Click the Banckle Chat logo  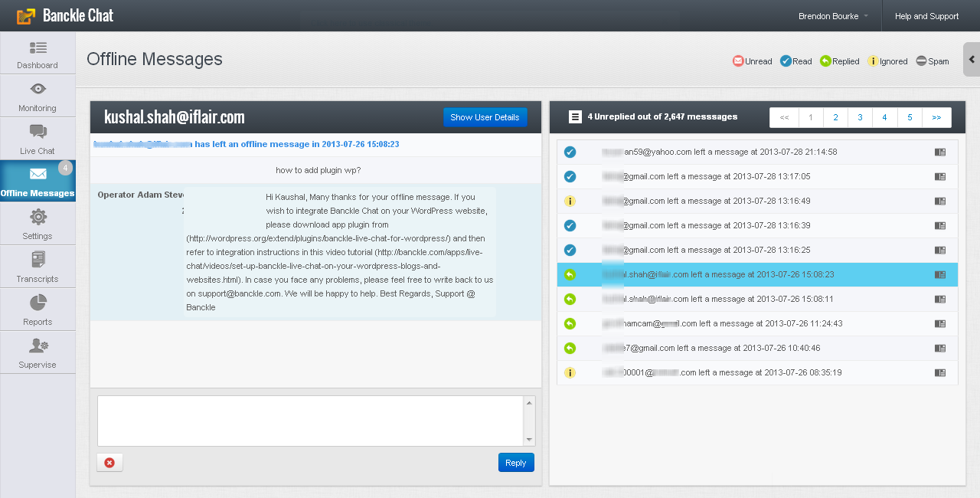coord(65,15)
